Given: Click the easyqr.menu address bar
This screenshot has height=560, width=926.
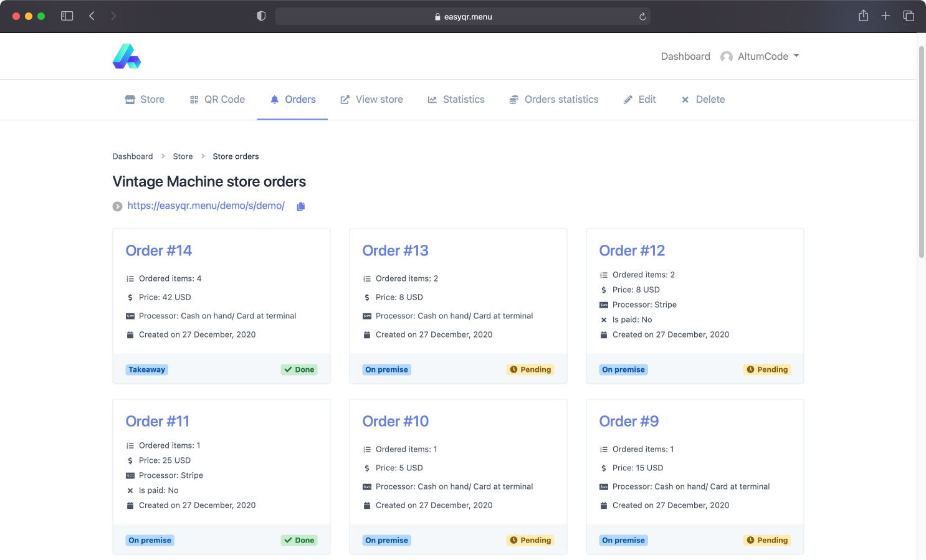Looking at the screenshot, I should pos(463,17).
